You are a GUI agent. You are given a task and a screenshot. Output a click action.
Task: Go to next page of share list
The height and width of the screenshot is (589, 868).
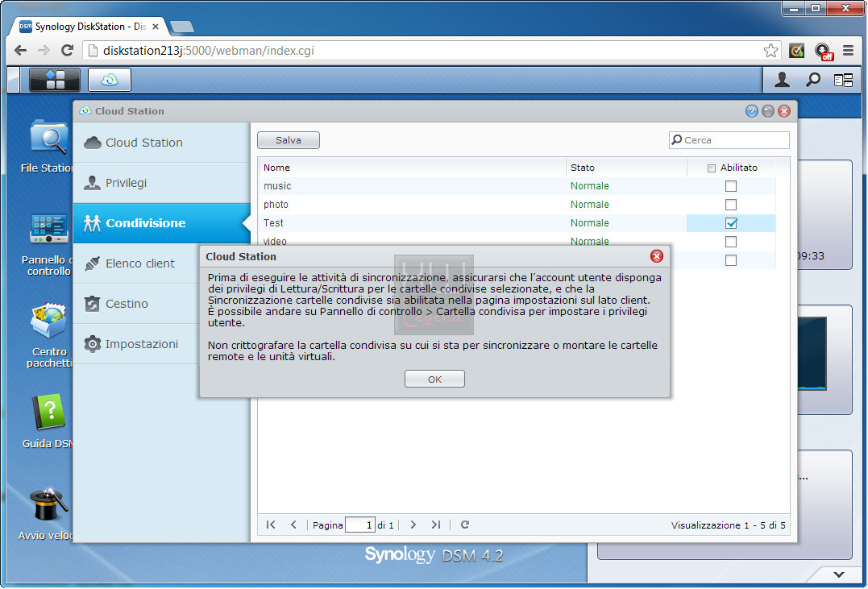tap(413, 525)
